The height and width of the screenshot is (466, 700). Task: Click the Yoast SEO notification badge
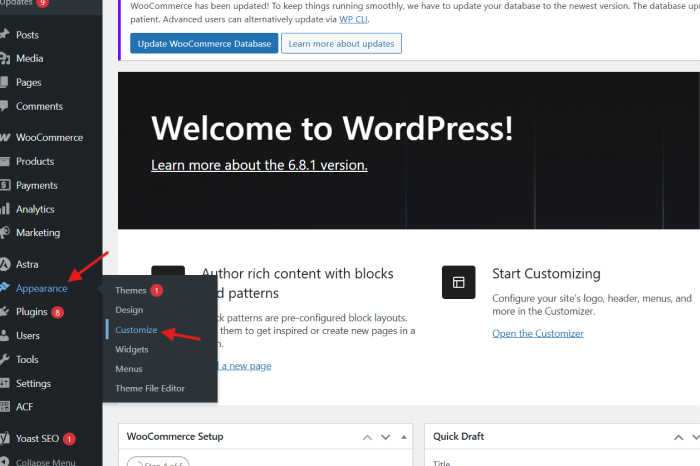(69, 439)
